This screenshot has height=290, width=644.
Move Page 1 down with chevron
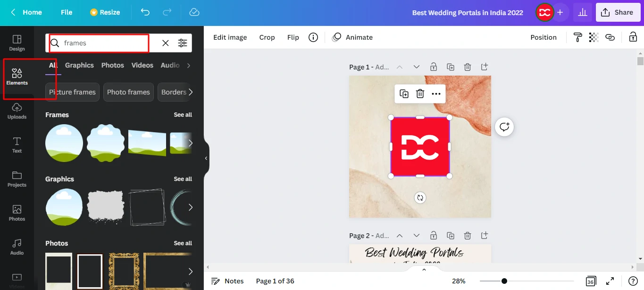click(417, 67)
